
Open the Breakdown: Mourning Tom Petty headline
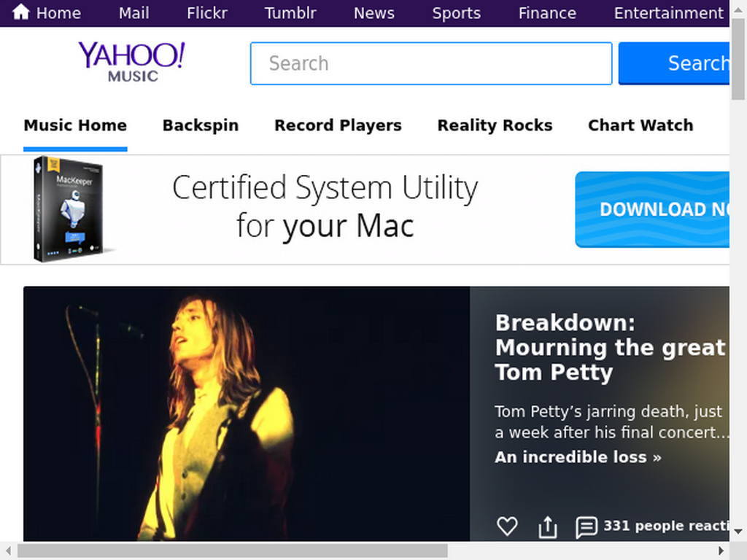coord(612,347)
